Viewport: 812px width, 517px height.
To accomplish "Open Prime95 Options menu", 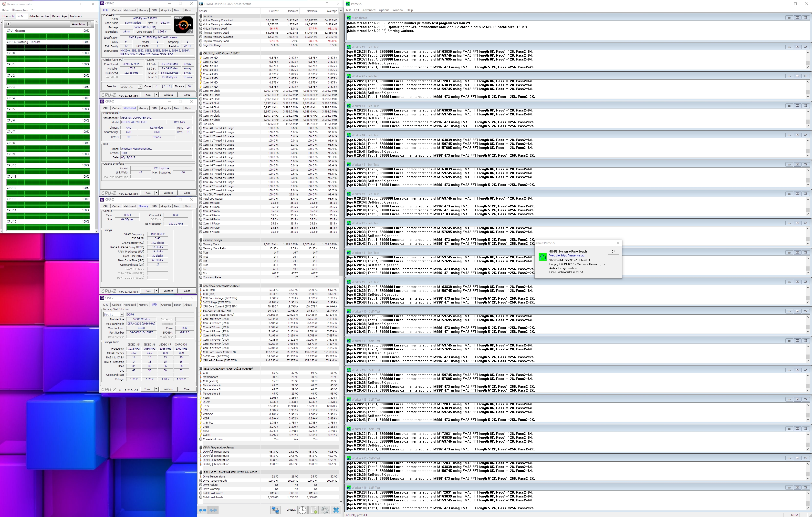I will (x=384, y=10).
